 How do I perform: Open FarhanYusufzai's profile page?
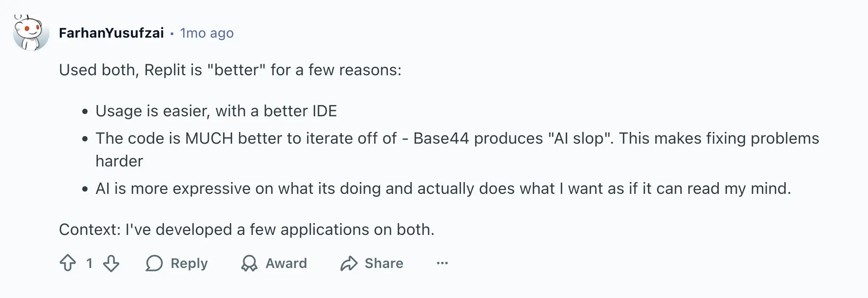click(112, 33)
